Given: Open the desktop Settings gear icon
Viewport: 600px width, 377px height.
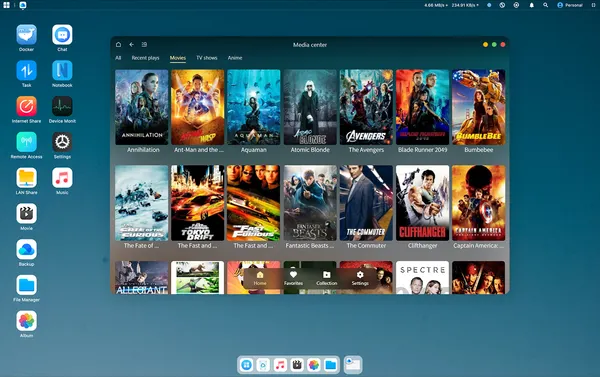Looking at the screenshot, I should (62, 142).
